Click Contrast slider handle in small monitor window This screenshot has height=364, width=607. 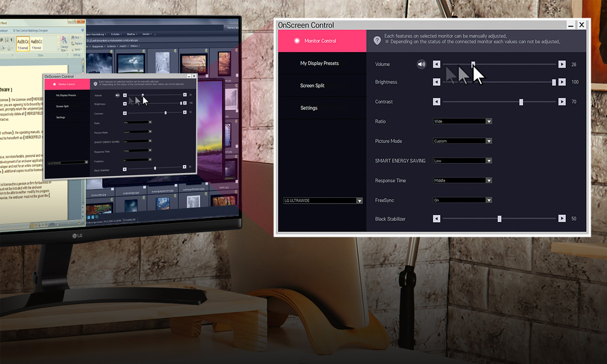pos(165,112)
